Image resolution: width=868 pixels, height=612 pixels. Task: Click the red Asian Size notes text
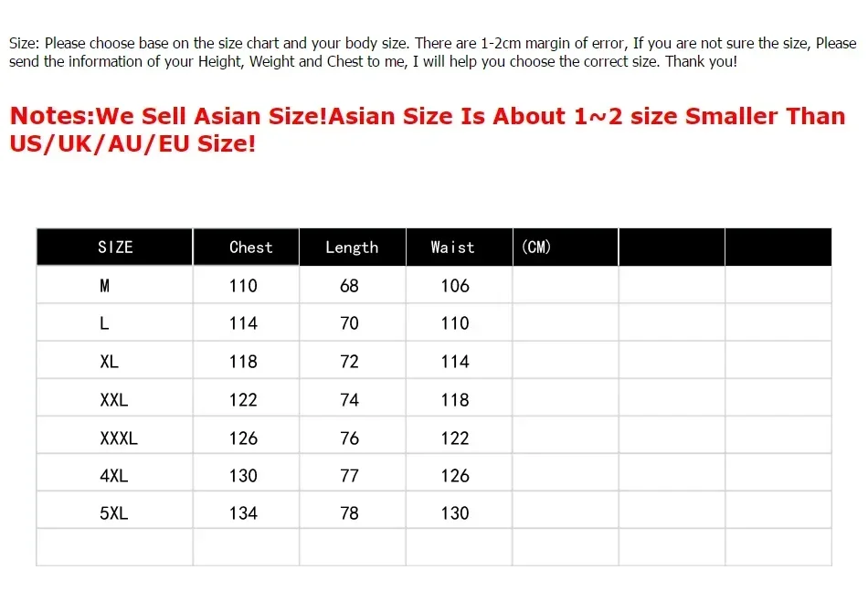[428, 130]
